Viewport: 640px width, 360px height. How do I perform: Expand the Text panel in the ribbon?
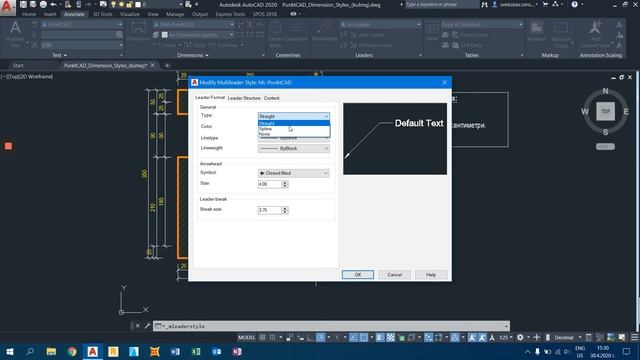59,55
